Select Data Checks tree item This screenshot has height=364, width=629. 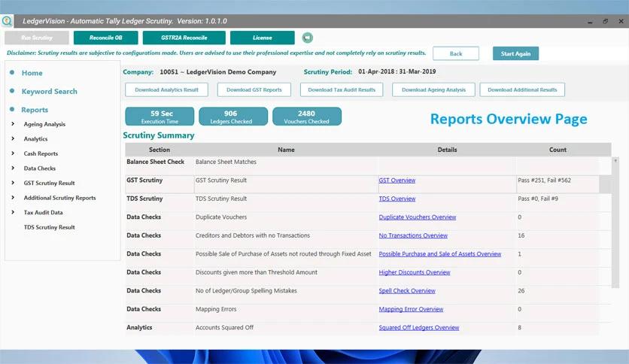pos(40,168)
